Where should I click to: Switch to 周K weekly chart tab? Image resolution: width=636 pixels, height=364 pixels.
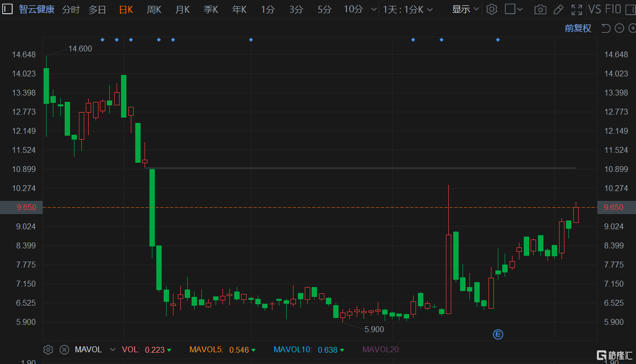pyautogui.click(x=154, y=9)
